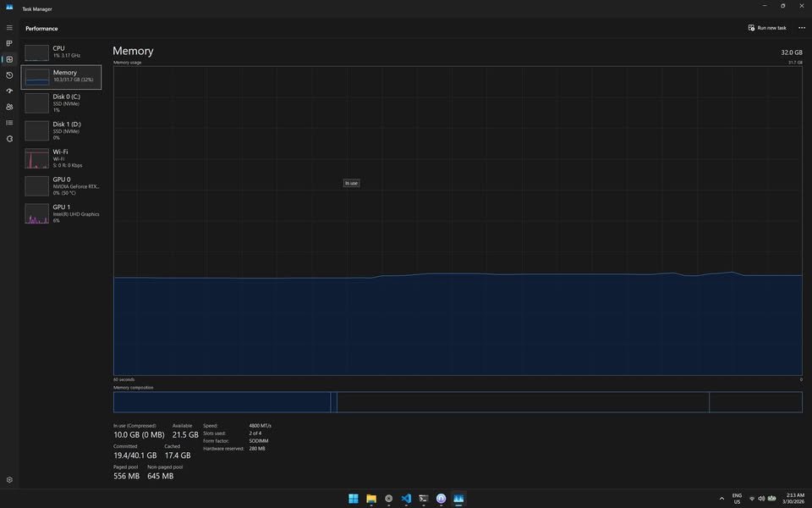Screen dimensions: 812x508
Task: Open the Processes page in sidebar
Action: pos(8,43)
